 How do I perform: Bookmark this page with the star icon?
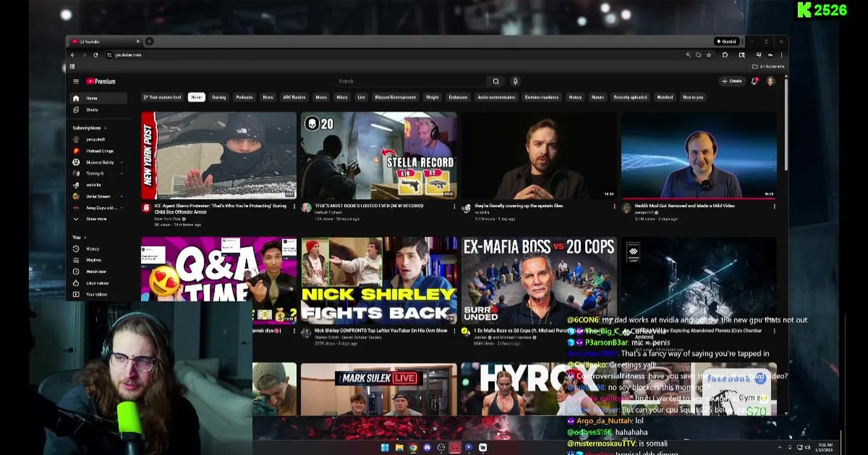tap(708, 55)
